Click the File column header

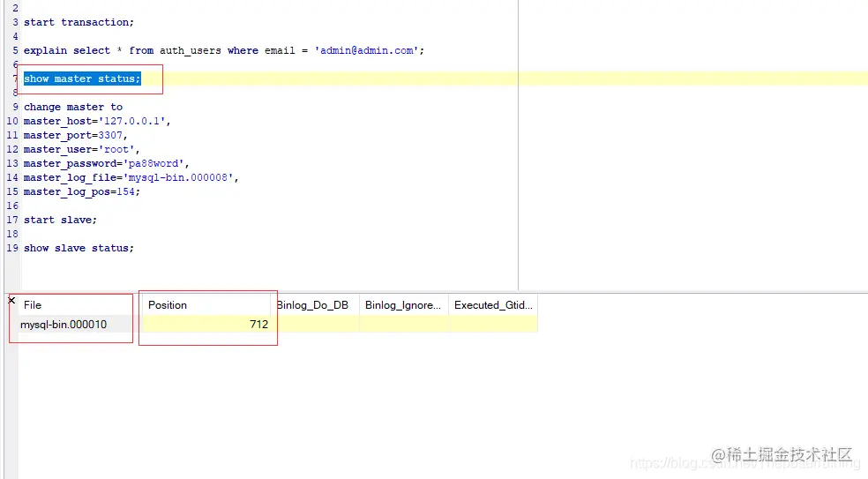pos(33,305)
